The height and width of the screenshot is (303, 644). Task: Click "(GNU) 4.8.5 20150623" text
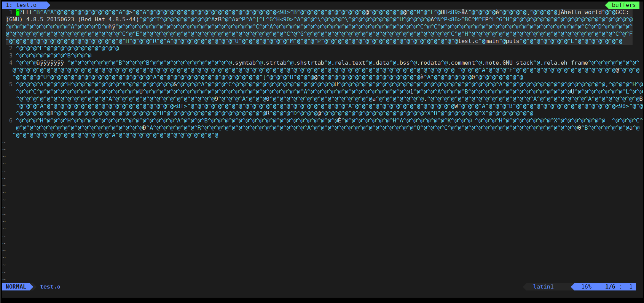click(40, 19)
